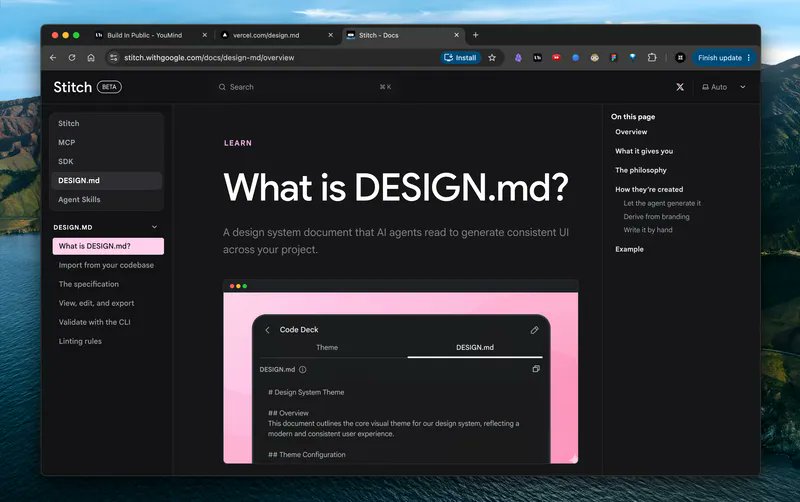Image resolution: width=800 pixels, height=502 pixels.
Task: Open the purple crystal extension icon
Action: coord(518,58)
